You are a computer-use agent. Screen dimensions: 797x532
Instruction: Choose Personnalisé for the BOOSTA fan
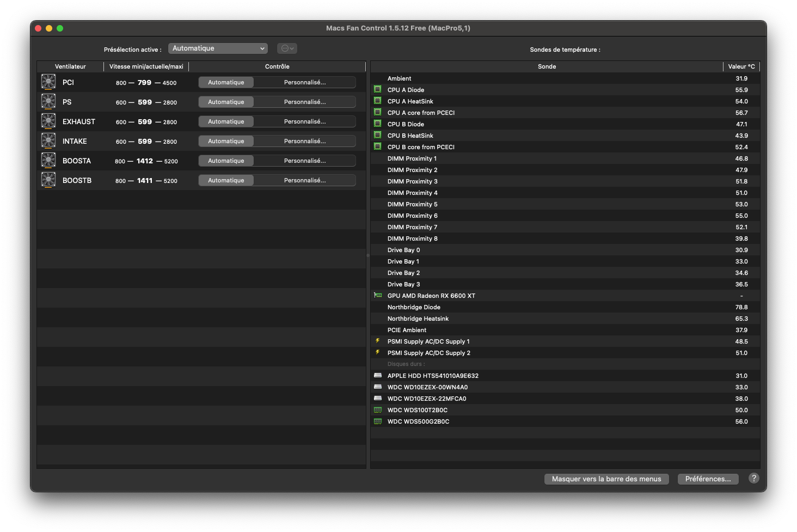(305, 161)
